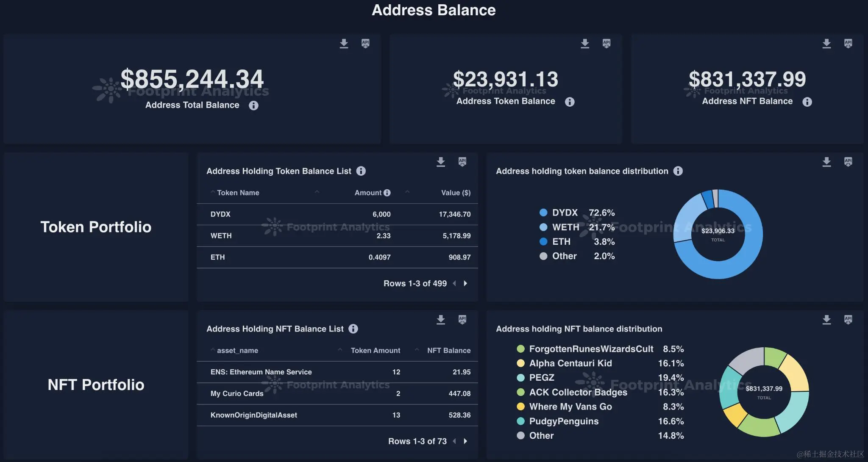This screenshot has height=462, width=868.
Task: Select My Curio Cards row in NFT list
Action: point(337,394)
